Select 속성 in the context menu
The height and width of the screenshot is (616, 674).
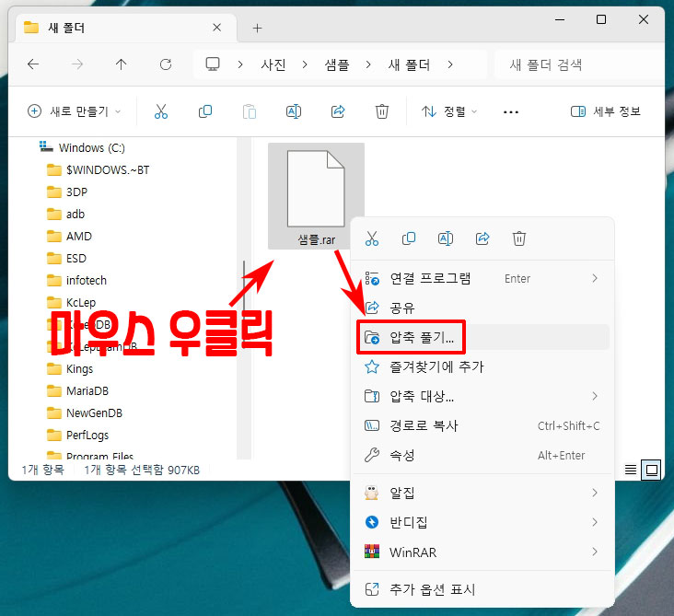coord(482,455)
